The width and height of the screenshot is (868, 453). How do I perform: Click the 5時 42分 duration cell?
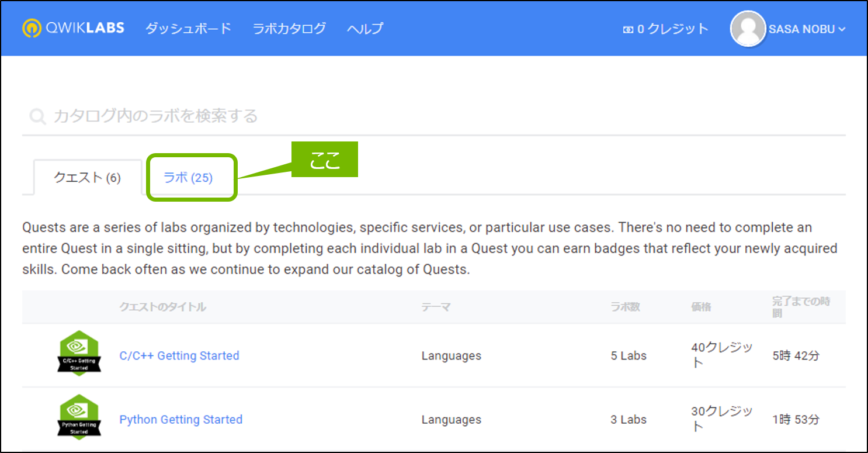(x=796, y=355)
